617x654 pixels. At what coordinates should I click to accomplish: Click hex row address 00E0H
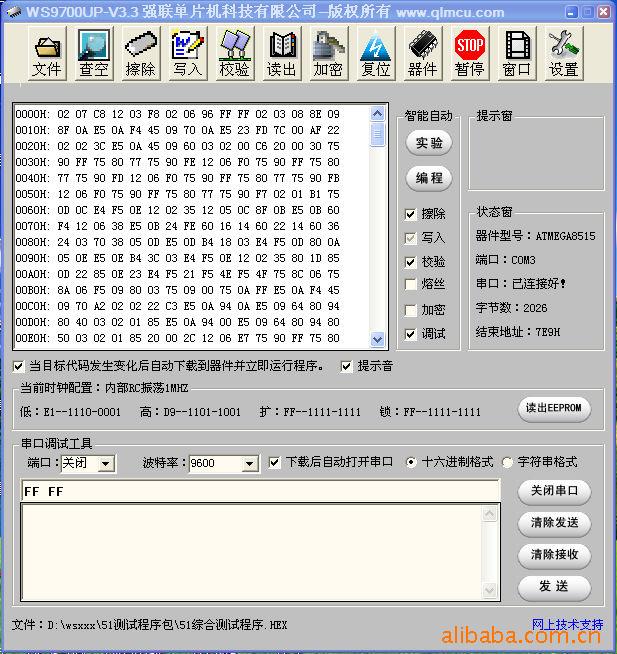(32, 338)
